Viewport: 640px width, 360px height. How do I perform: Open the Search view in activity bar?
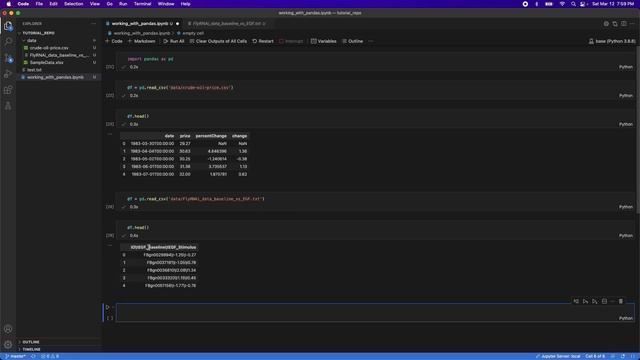pyautogui.click(x=8, y=42)
